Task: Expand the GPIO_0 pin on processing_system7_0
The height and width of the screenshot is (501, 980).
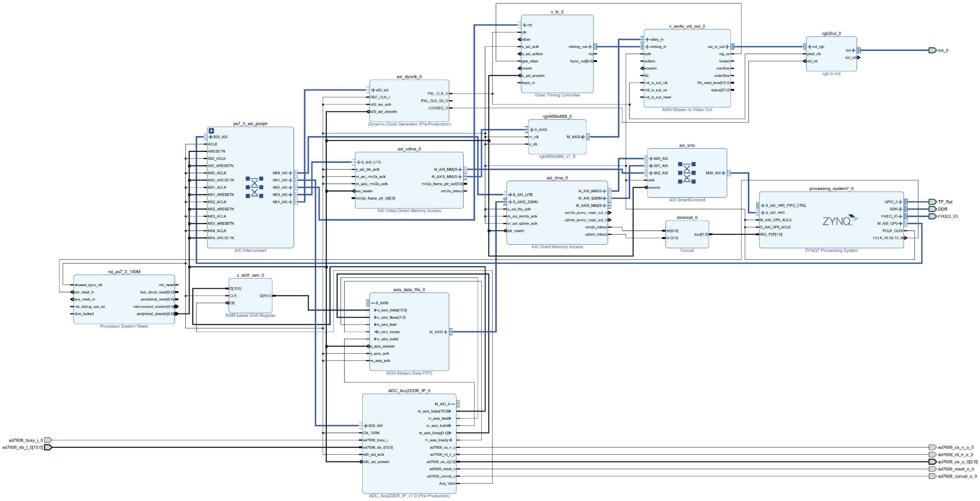Action: pyautogui.click(x=900, y=202)
